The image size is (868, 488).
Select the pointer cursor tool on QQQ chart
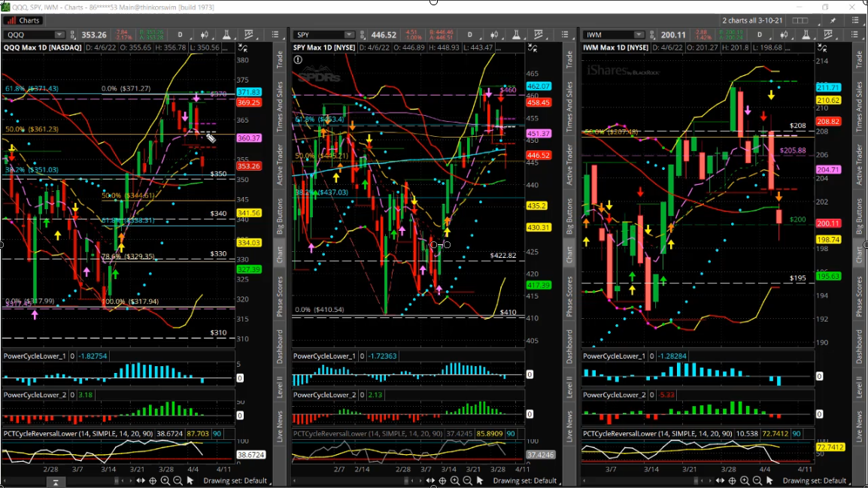pos(190,480)
